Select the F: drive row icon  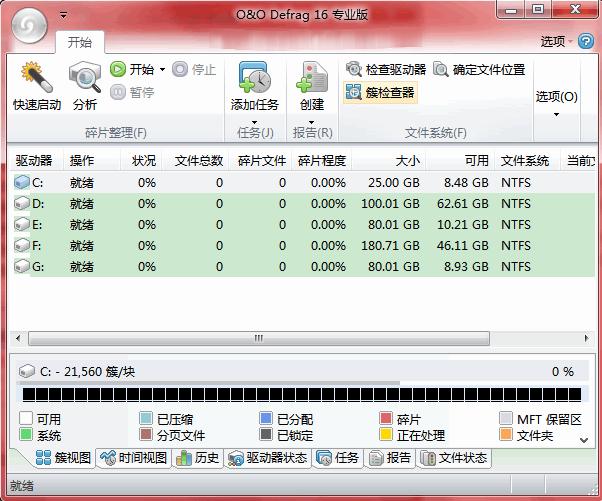click(x=22, y=245)
